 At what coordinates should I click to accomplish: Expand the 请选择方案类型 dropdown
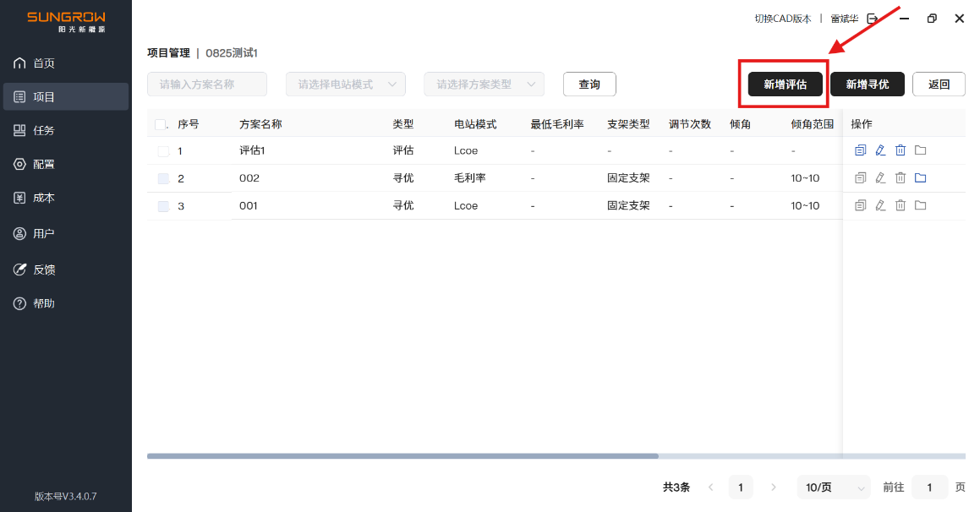pyautogui.click(x=485, y=84)
